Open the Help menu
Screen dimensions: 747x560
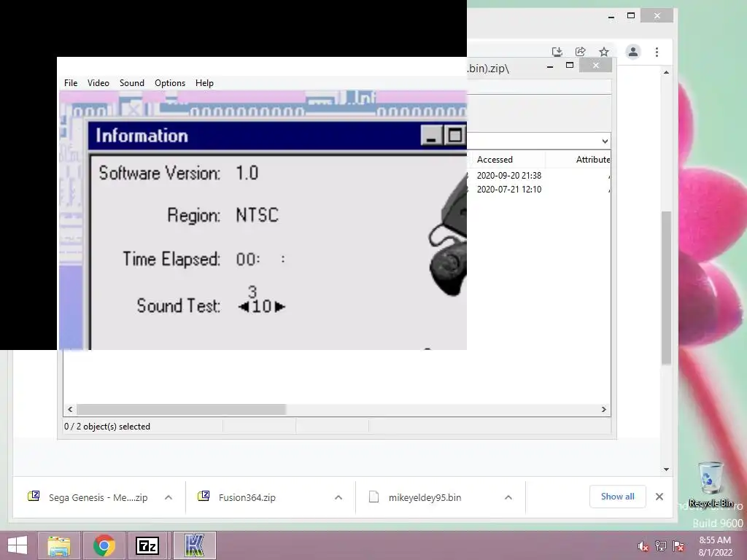(x=204, y=83)
